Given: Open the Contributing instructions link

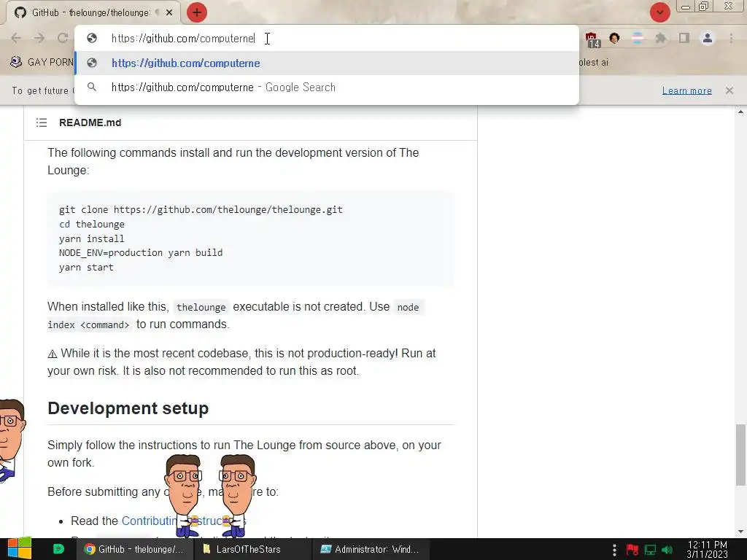Looking at the screenshot, I should pos(183,521).
